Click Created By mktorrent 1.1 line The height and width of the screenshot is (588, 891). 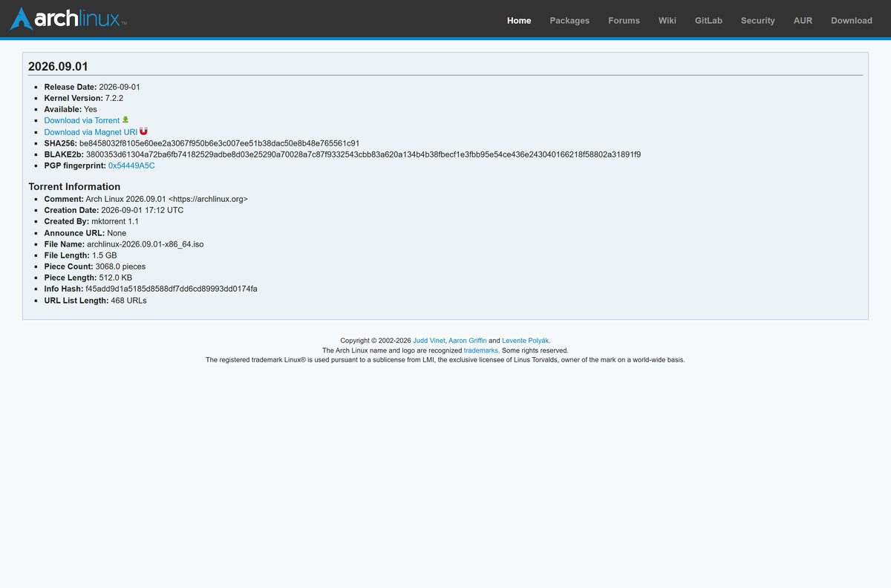tap(91, 221)
